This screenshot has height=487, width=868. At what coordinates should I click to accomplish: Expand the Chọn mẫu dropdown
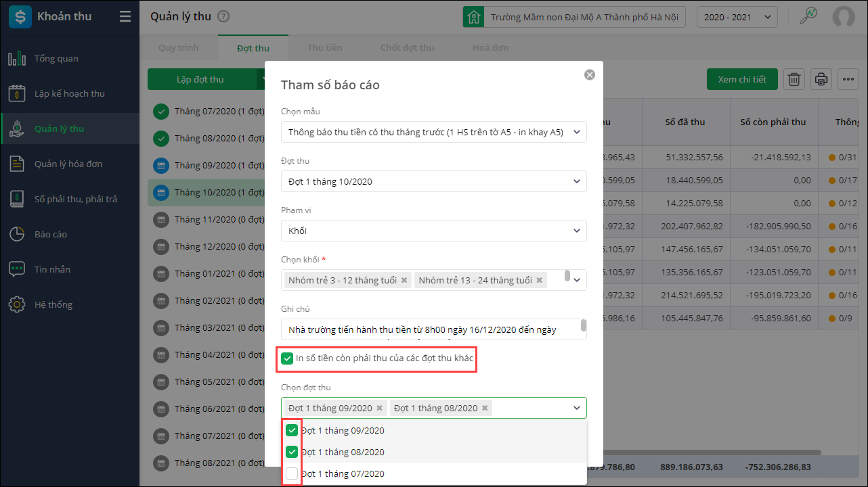433,132
